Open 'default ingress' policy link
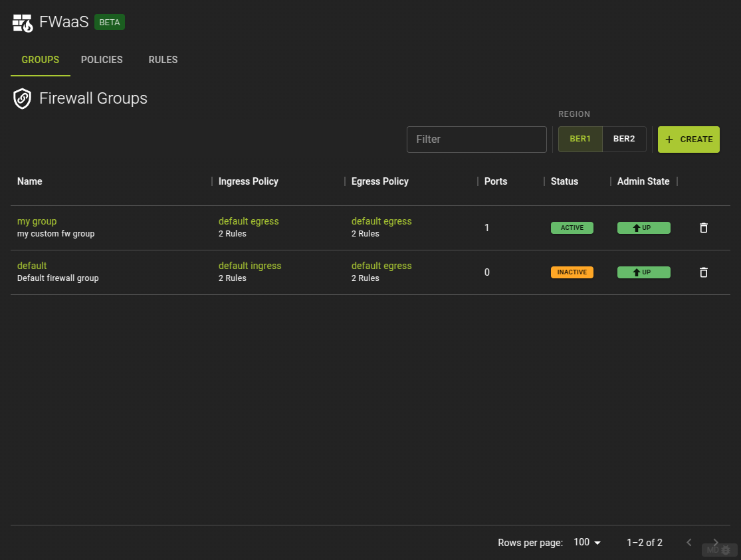Viewport: 741px width, 560px height. [249, 266]
